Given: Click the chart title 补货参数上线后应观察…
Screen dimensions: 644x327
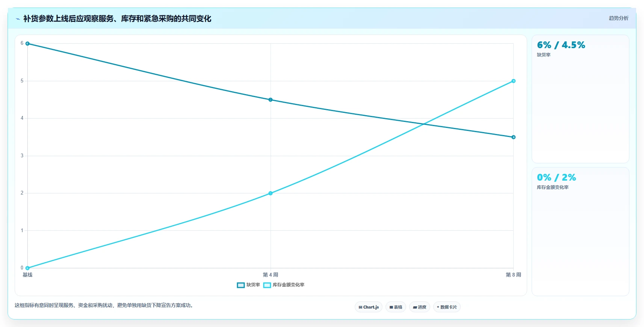Looking at the screenshot, I should (x=117, y=18).
